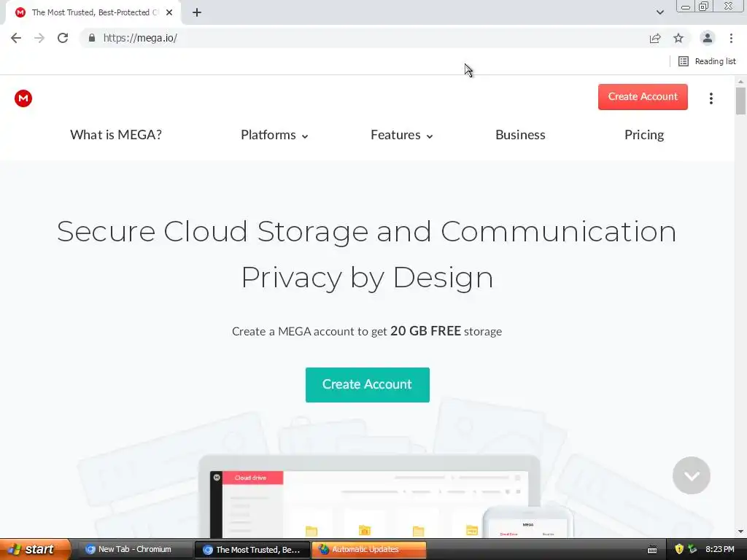Click the page vertical scrollbar thumb
Screen dimensions: 747x560
pos(740,101)
